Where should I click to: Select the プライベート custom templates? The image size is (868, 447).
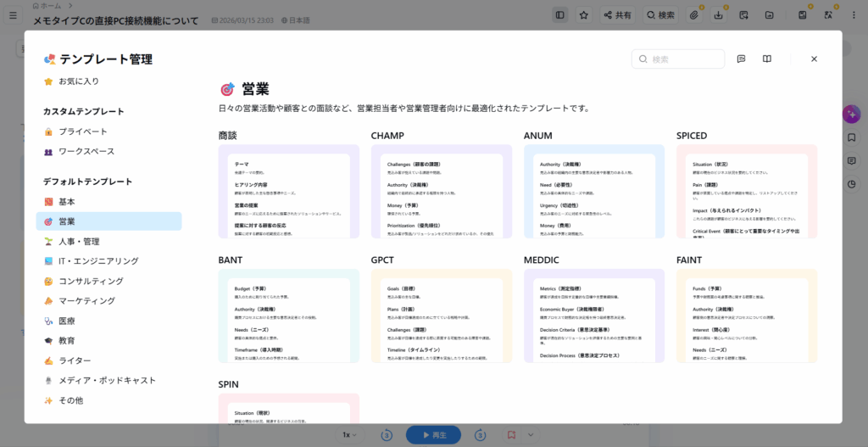(x=109, y=131)
